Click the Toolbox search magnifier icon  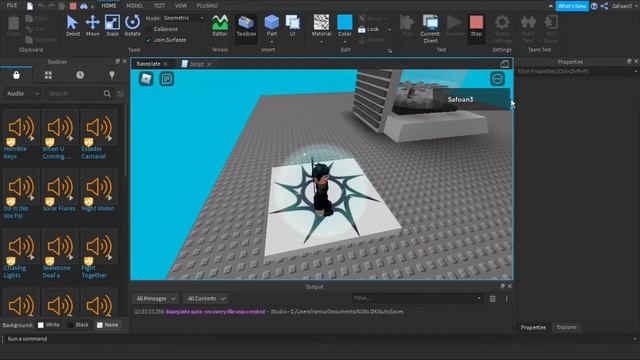pos(107,94)
